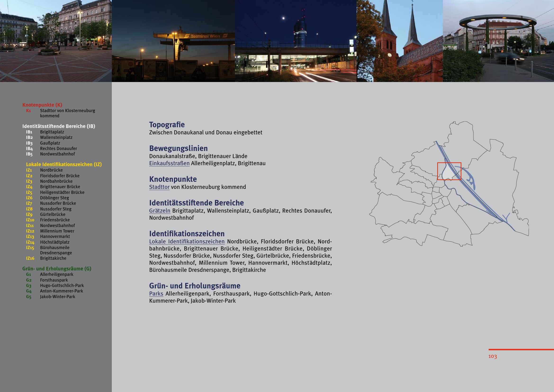
Task: Select the IZ12 Millennium Tower legend entry
Action: point(57,231)
